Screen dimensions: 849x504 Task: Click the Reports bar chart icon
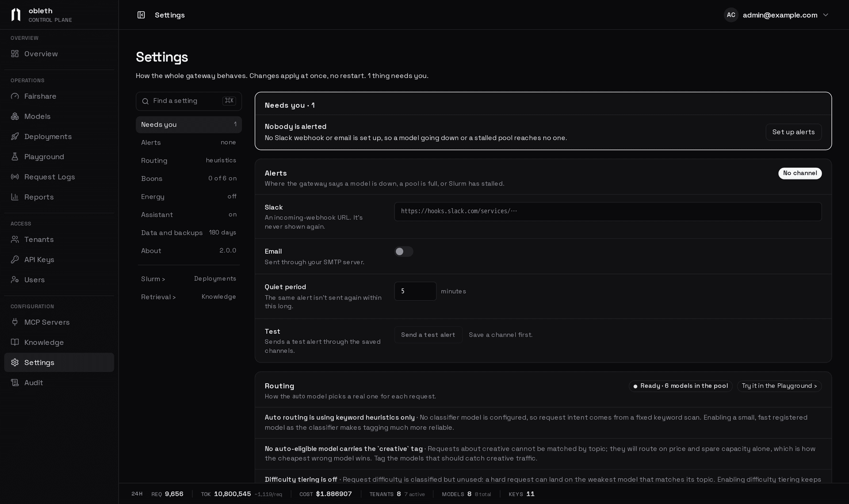pos(15,197)
